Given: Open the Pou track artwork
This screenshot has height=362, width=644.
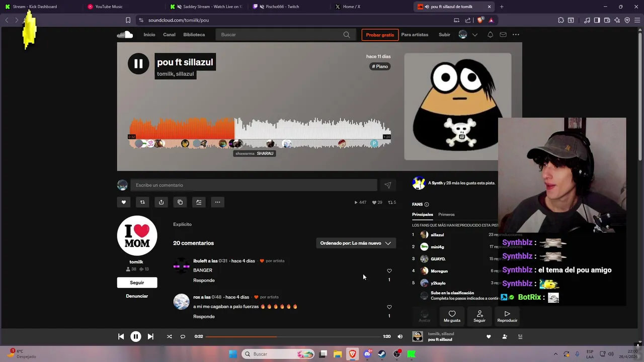Looking at the screenshot, I should [x=458, y=107].
